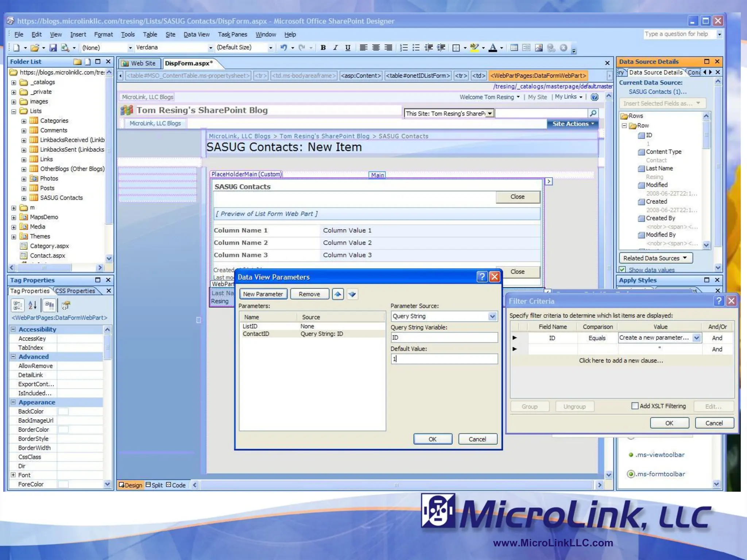
Task: Switch to Code view
Action: [x=176, y=485]
